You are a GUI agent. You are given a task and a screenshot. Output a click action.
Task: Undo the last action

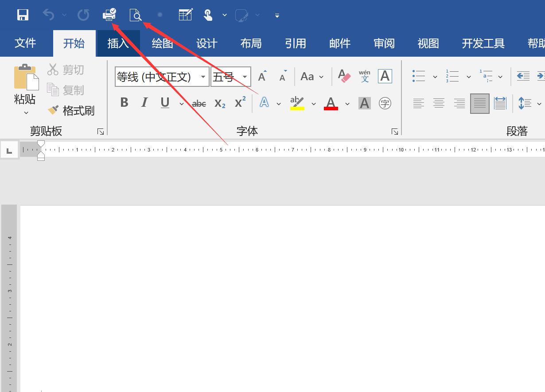point(48,15)
